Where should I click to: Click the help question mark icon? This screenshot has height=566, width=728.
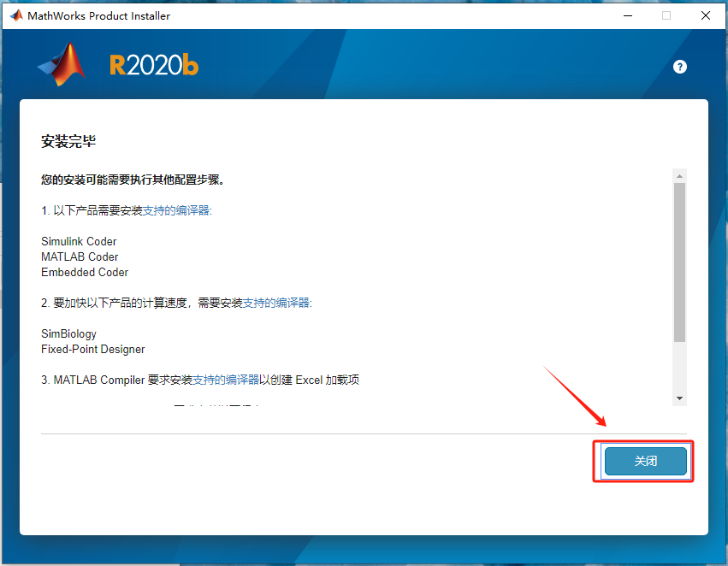coord(680,67)
